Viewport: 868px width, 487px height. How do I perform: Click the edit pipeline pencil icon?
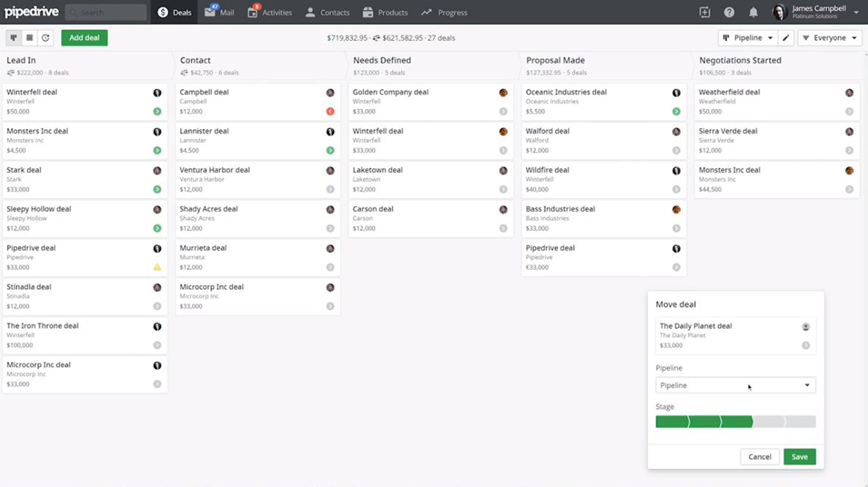pos(786,38)
